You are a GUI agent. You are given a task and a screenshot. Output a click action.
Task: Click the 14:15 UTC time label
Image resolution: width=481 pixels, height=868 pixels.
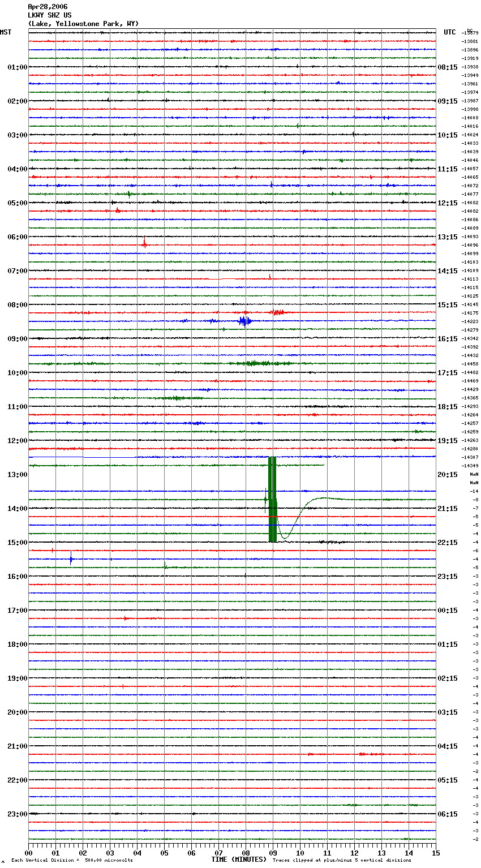(x=448, y=271)
